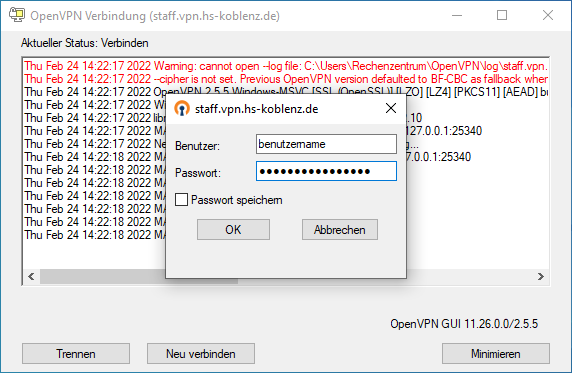Click the Minimieren button
This screenshot has height=373, width=572.
coord(496,353)
